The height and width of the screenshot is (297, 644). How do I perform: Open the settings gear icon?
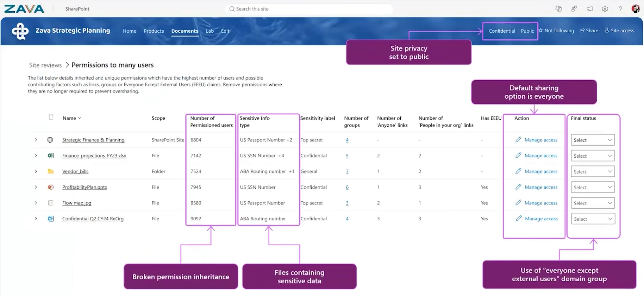pyautogui.click(x=605, y=9)
